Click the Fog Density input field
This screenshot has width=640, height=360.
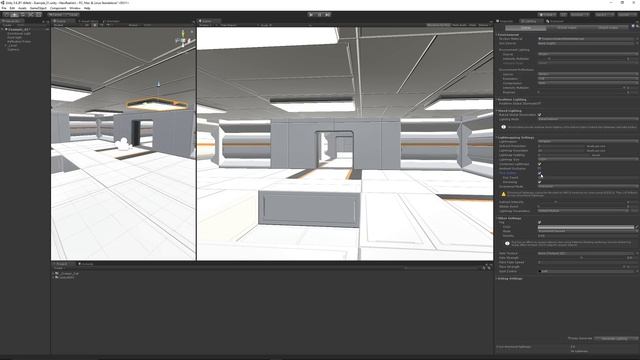[588, 236]
